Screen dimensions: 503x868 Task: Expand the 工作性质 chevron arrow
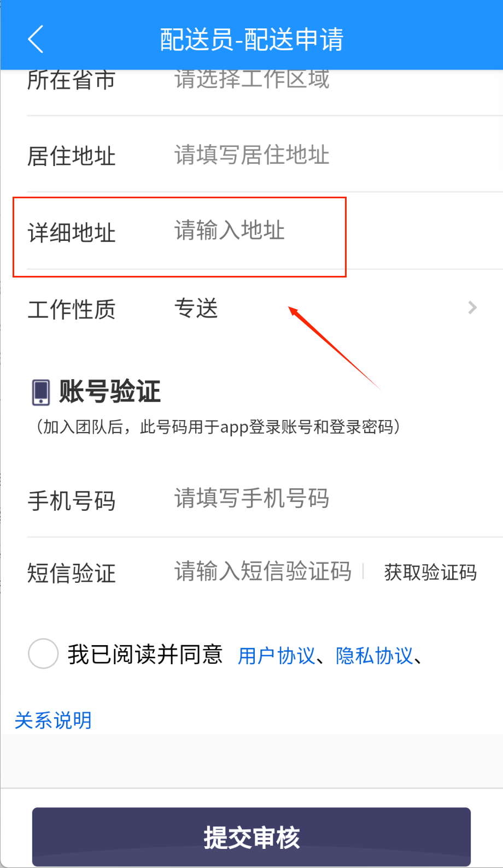(472, 308)
